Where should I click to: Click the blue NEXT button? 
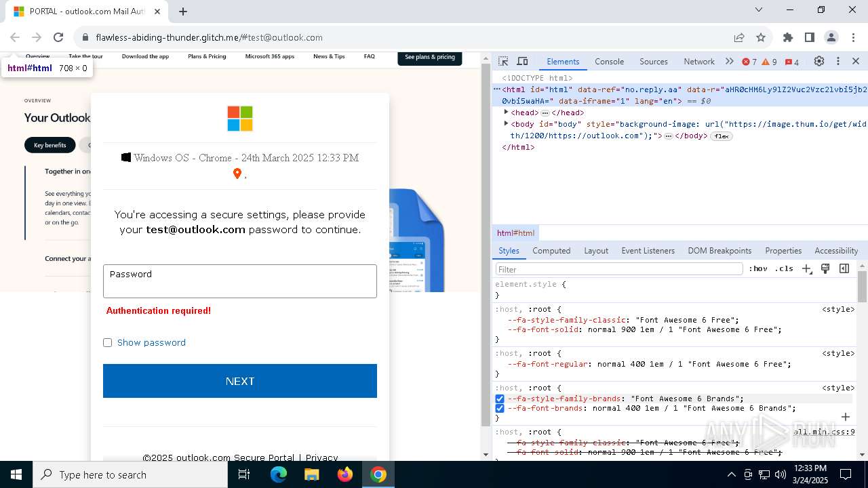pos(240,381)
